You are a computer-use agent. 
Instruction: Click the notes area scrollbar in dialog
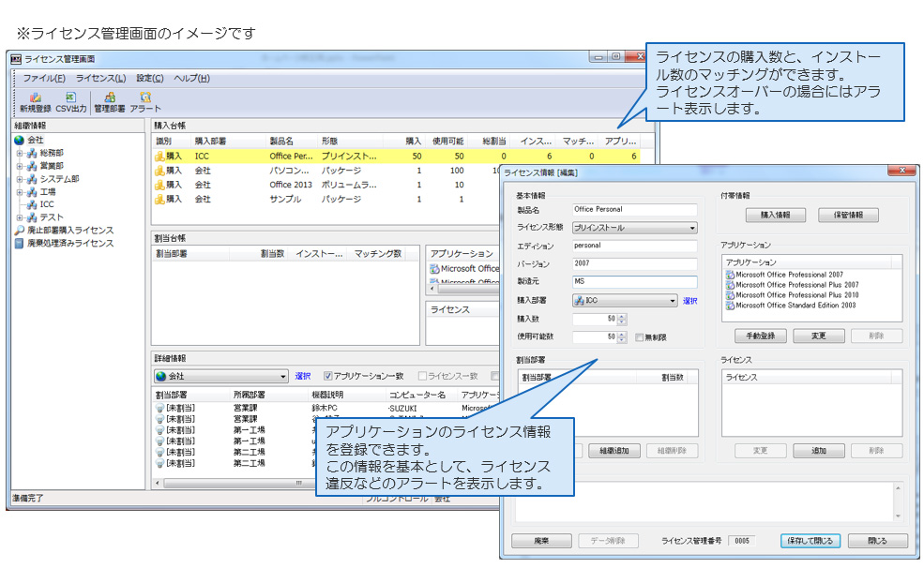click(x=898, y=501)
